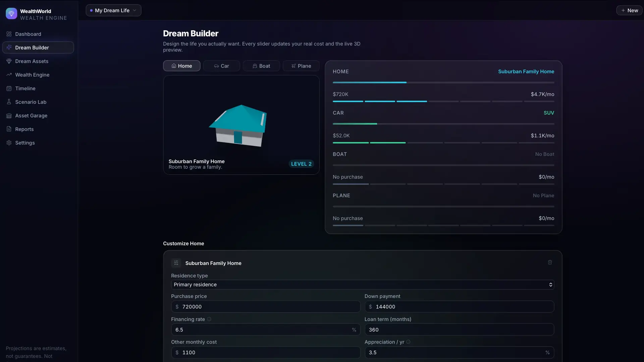Delete Suburban Family Home via trash icon
The height and width of the screenshot is (362, 644).
pyautogui.click(x=550, y=262)
